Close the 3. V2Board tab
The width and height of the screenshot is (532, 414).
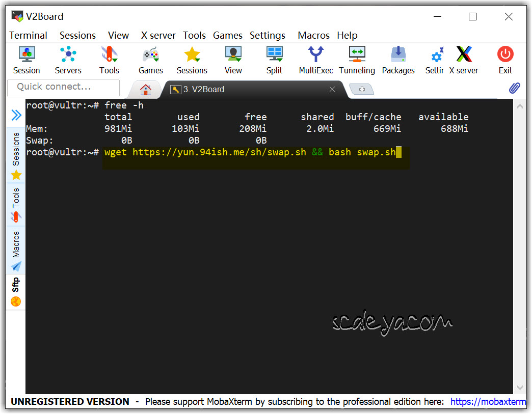point(332,89)
